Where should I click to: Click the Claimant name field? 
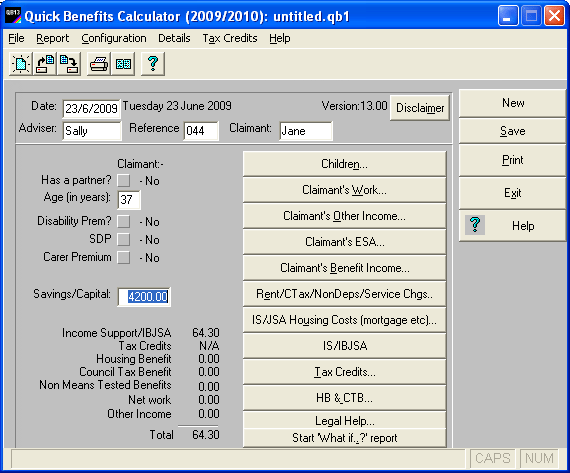306,131
